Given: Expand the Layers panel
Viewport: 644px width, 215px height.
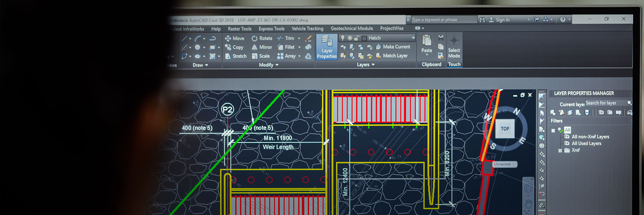Looking at the screenshot, I should coord(365,65).
